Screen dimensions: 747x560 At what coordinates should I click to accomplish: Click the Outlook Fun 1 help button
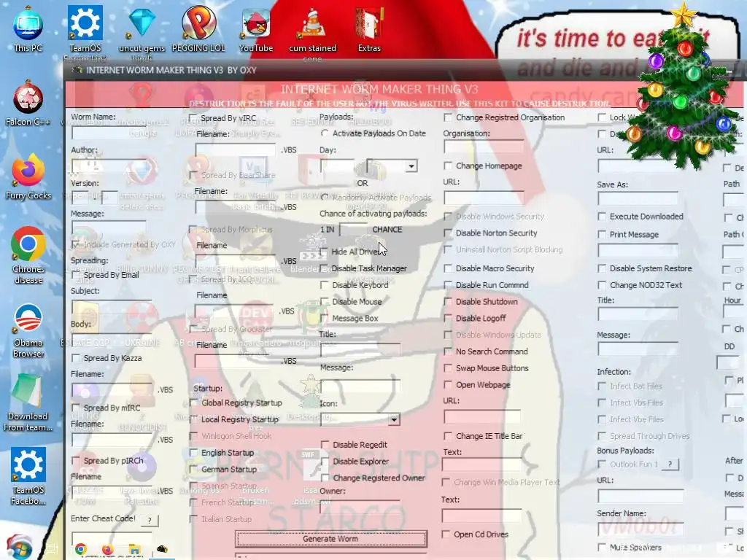click(670, 464)
